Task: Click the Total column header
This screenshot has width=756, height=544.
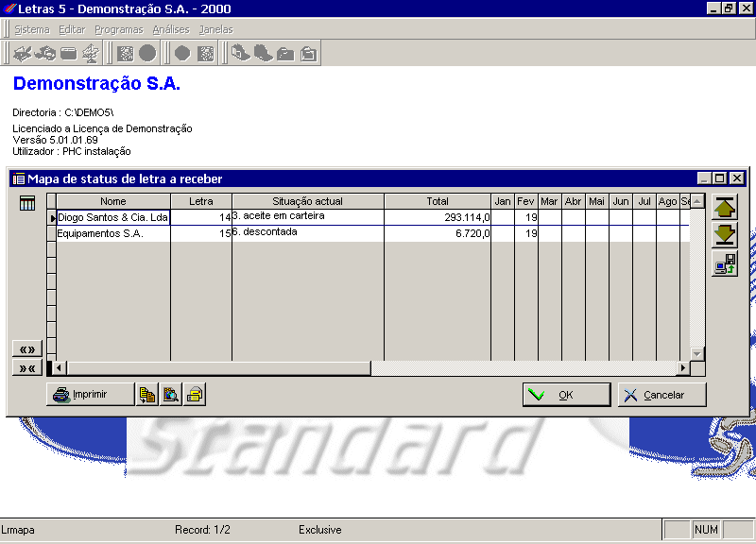Action: 438,201
